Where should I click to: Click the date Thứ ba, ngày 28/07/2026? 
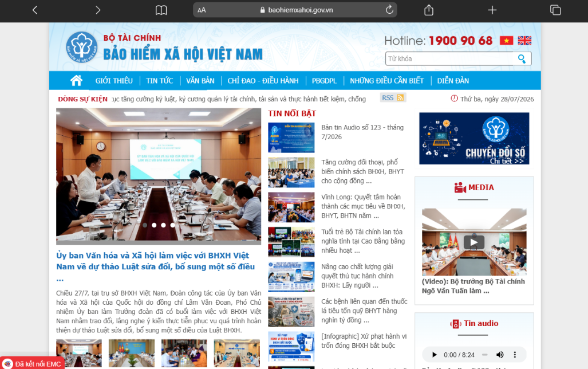(x=496, y=99)
